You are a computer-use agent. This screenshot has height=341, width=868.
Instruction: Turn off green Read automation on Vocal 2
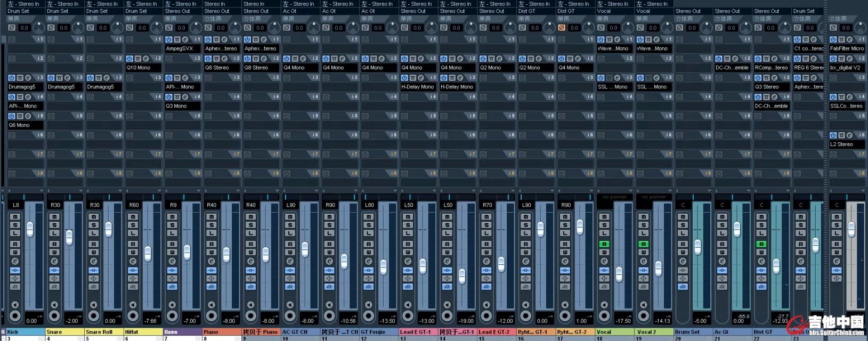(x=644, y=244)
